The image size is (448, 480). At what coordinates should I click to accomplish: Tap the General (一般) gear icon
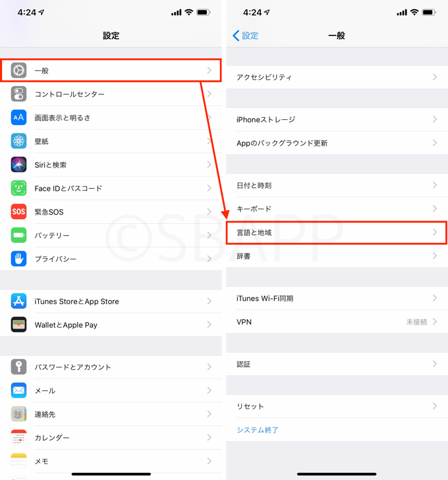[18, 70]
